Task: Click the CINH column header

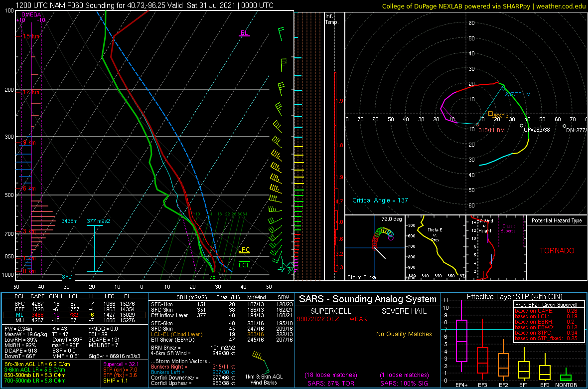Action: click(x=56, y=297)
